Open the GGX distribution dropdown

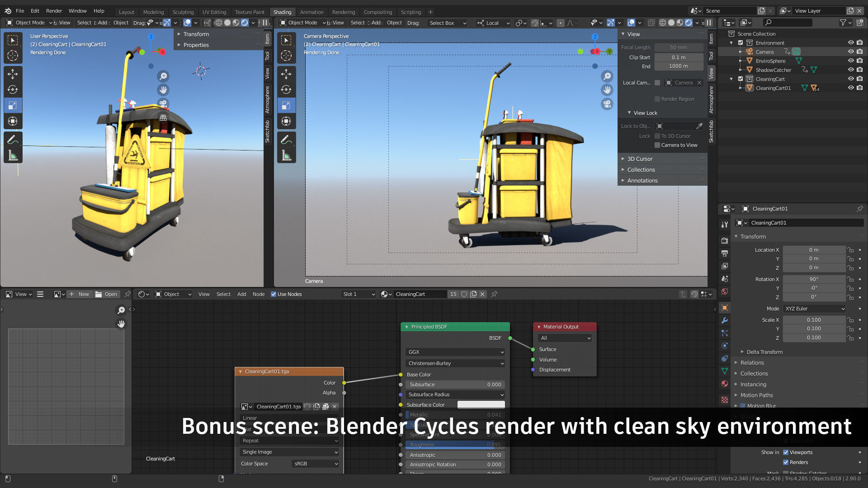point(455,352)
